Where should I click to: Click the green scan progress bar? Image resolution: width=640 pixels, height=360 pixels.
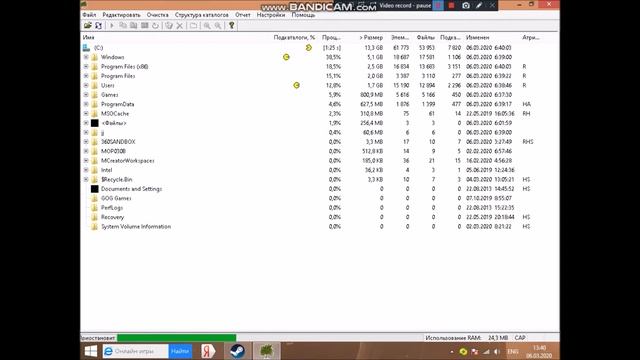point(176,338)
